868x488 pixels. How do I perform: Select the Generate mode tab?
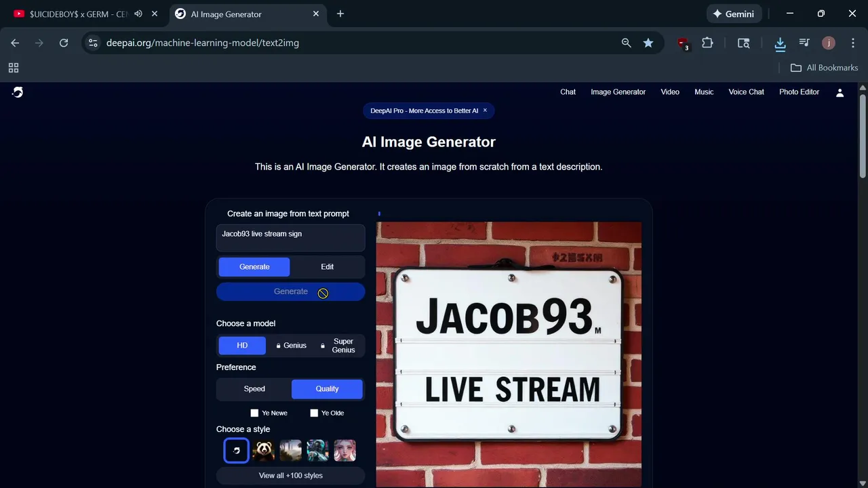(x=254, y=267)
